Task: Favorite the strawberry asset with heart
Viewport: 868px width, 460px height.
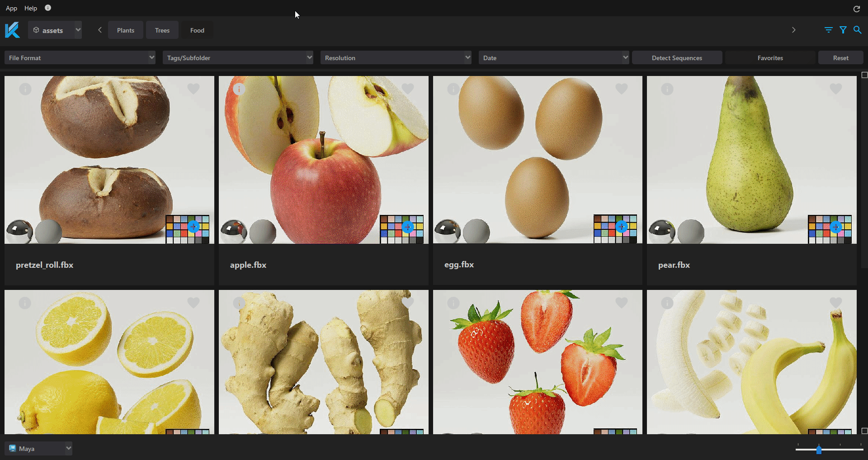Action: (622, 303)
